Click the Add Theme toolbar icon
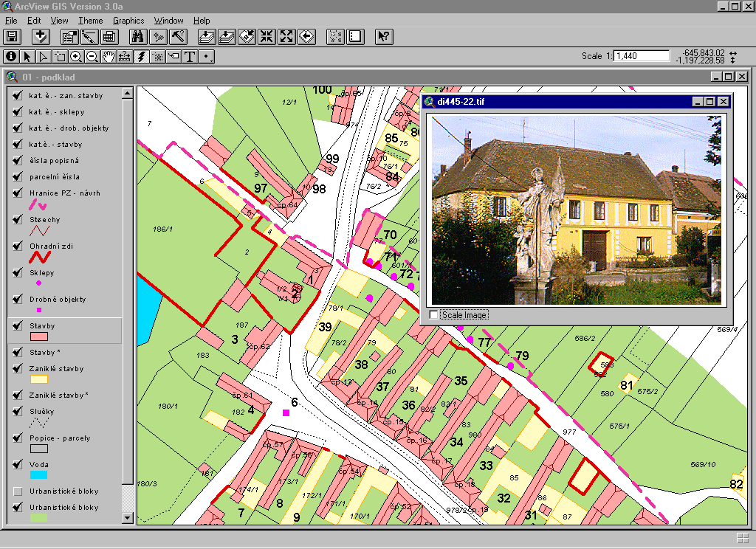756x549 pixels. tap(41, 37)
